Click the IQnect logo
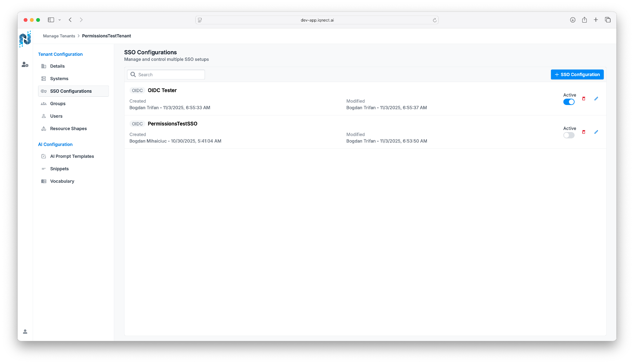Viewport: 634px width, 364px height. [x=25, y=39]
